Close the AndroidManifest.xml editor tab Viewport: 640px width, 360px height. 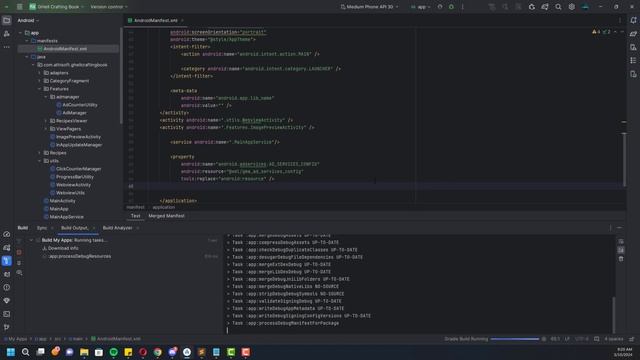(182, 20)
